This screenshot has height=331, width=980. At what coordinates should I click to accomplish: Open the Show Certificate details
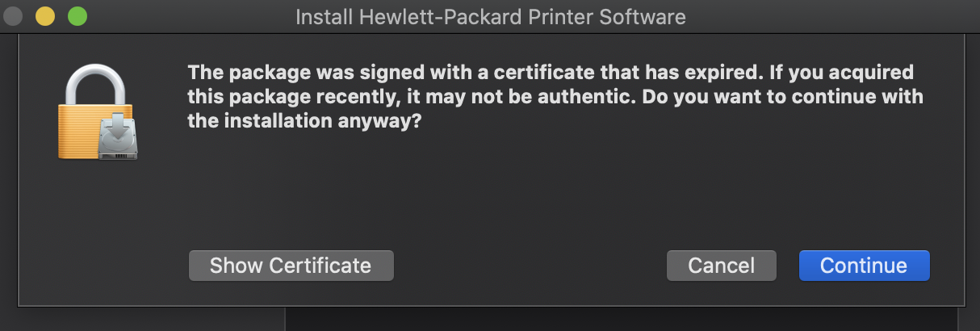coord(291,266)
